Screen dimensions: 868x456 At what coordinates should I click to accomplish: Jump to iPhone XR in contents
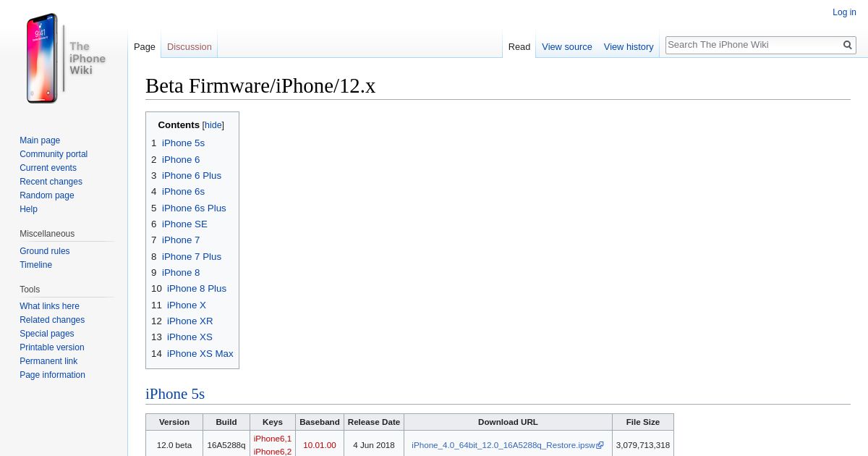[190, 321]
